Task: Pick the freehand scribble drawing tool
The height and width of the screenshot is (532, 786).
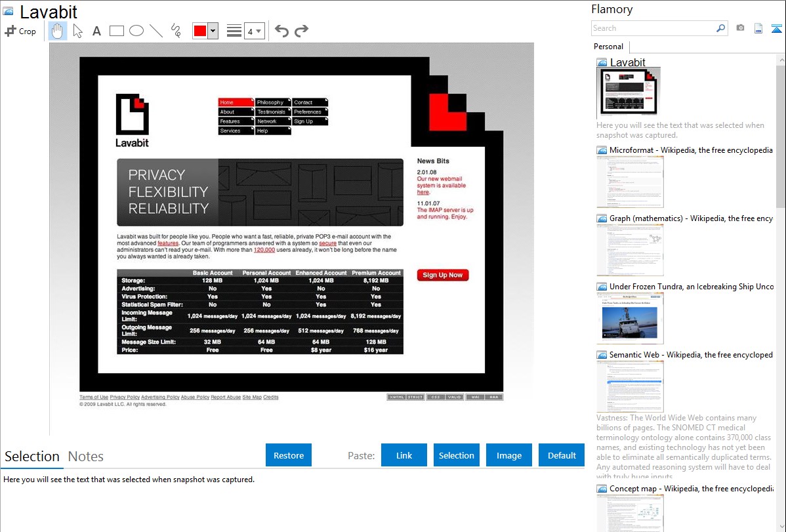Action: coord(176,31)
